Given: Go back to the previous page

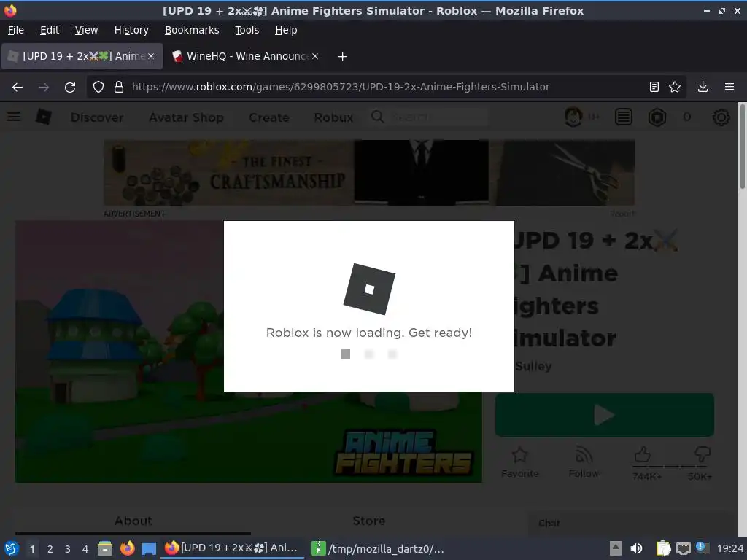Looking at the screenshot, I should point(18,87).
